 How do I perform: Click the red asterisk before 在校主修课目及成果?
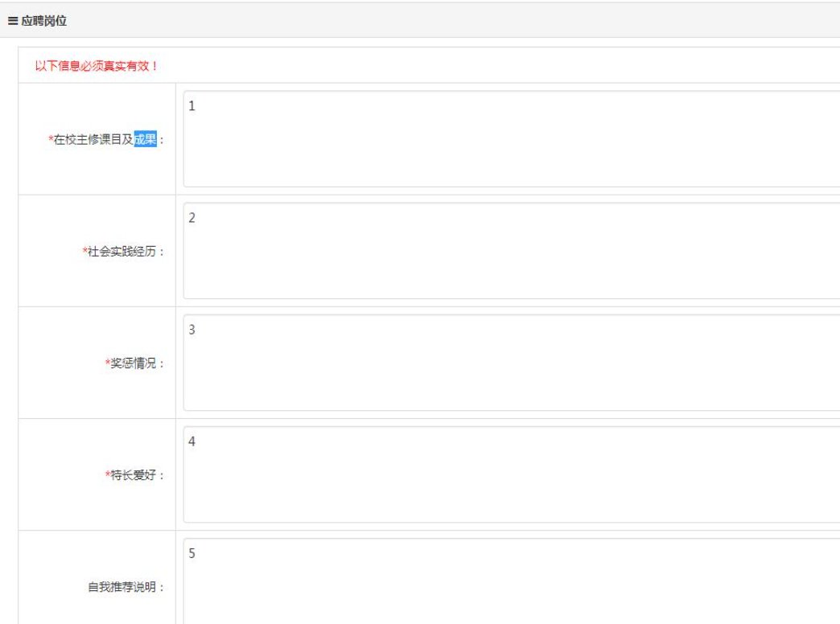pyautogui.click(x=51, y=140)
